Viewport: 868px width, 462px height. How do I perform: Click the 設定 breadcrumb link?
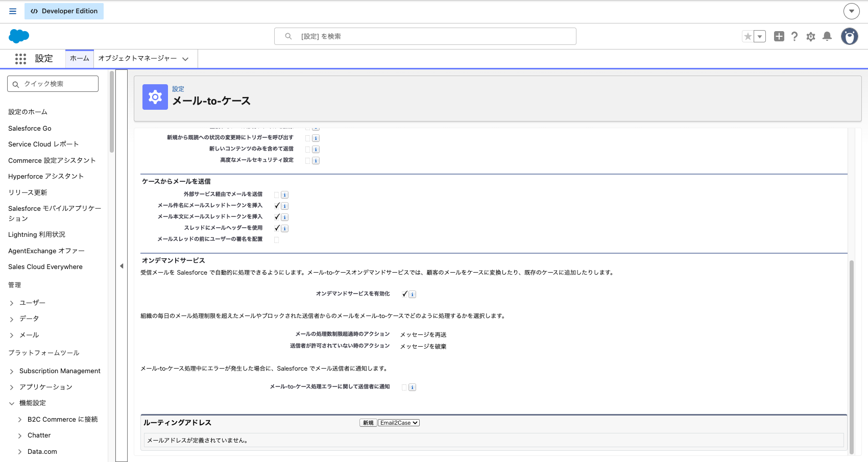[x=178, y=89]
